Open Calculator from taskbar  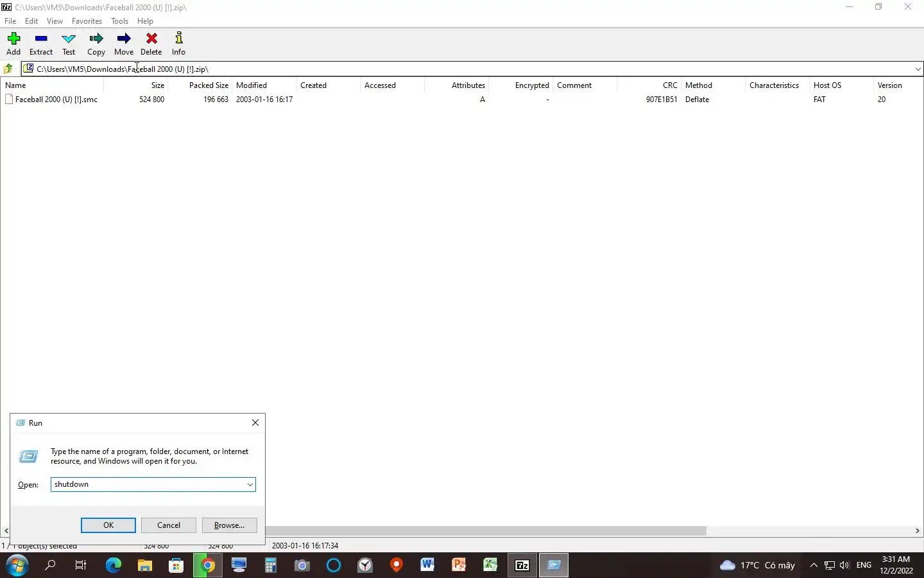270,565
